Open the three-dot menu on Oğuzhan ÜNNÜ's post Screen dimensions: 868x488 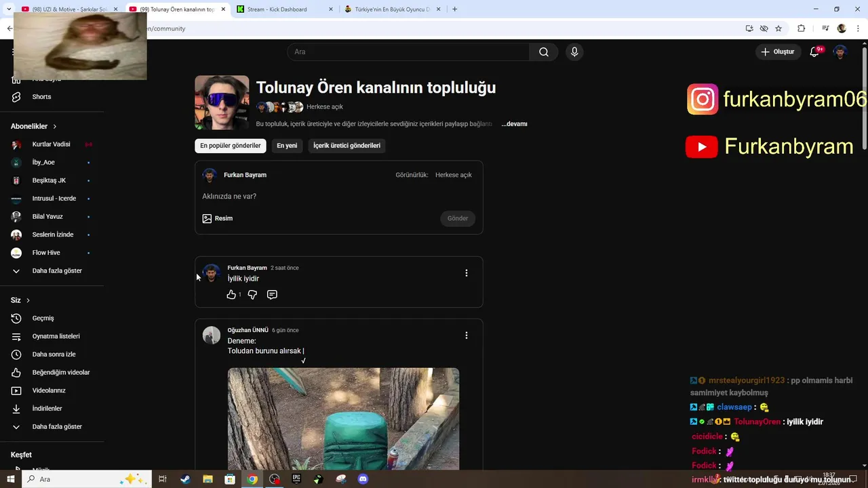point(466,335)
